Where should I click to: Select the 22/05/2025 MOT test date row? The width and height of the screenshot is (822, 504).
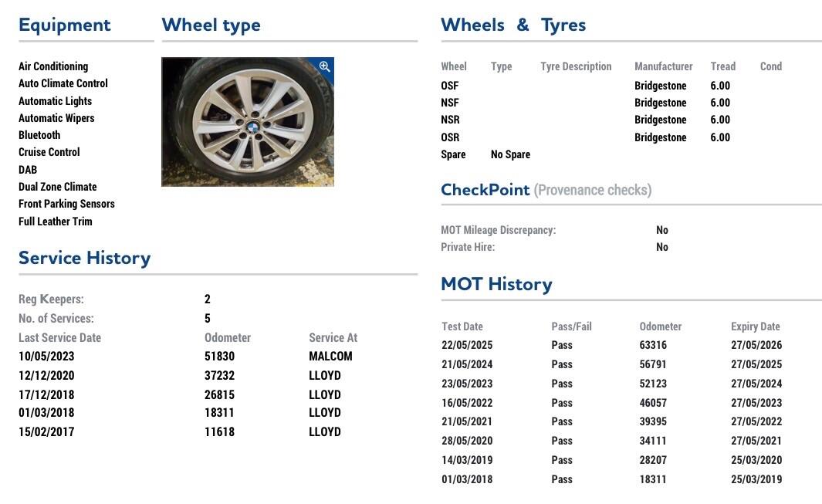(x=467, y=345)
